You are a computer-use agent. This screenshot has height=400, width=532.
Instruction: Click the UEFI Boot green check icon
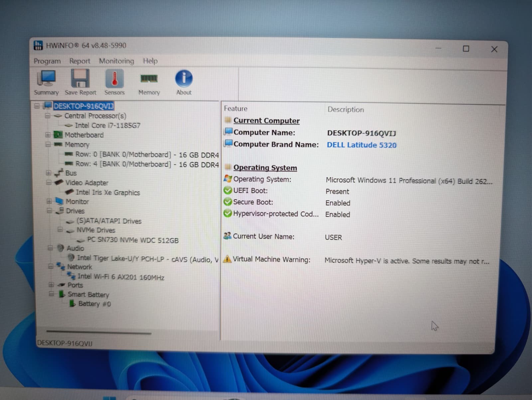click(x=228, y=190)
